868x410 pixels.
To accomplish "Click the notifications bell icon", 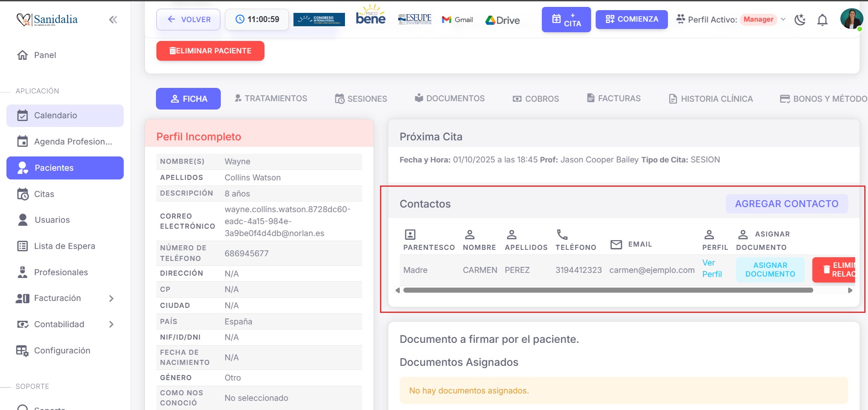I will coord(822,20).
